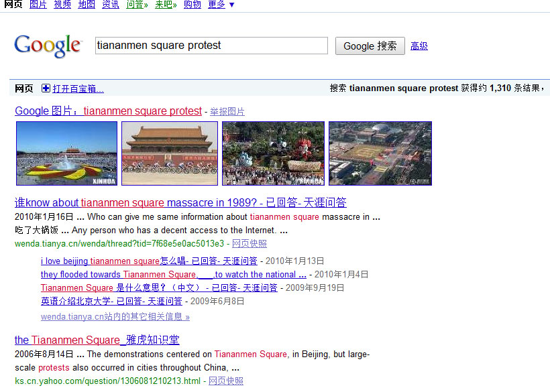550x392 pixels.
Task: Open the Tiananmen Square_雅虎知识堂 result
Action: coord(97,340)
